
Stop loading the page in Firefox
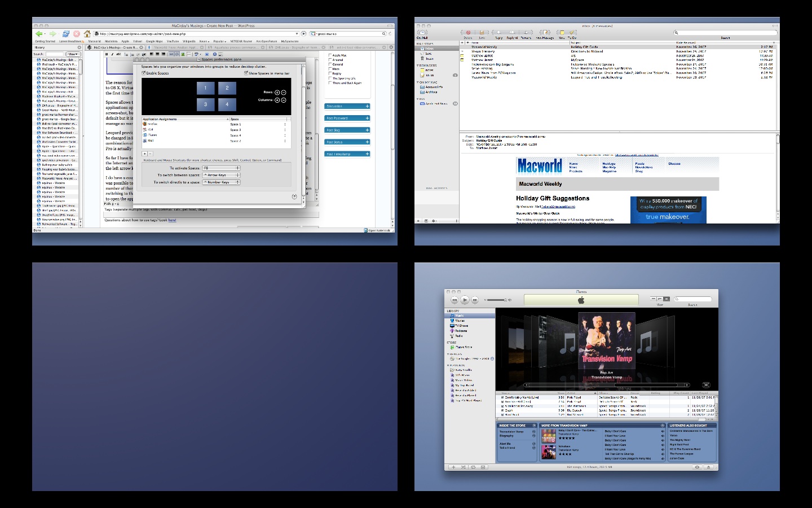tap(77, 34)
